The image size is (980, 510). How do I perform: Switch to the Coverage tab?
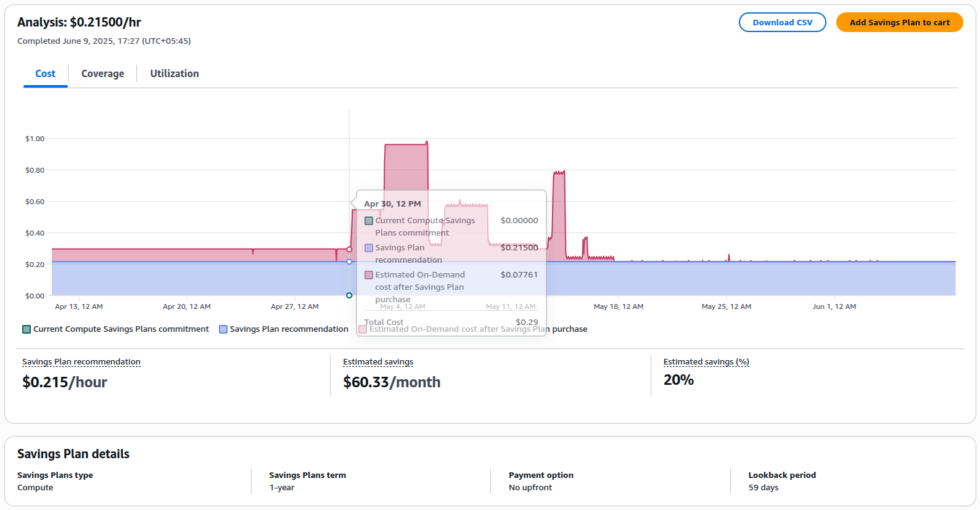tap(102, 73)
